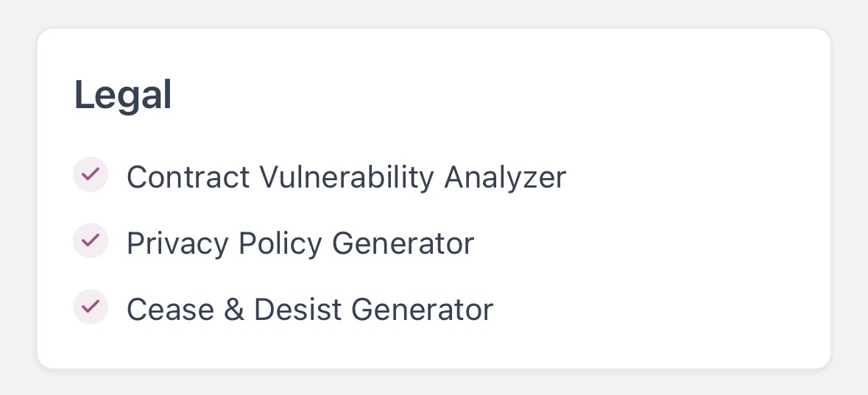
Task: Open the Contract Vulnerability Analyzer tool
Action: [346, 177]
